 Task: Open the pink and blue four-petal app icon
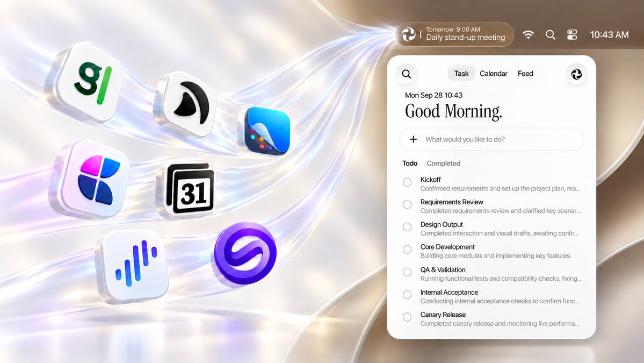(x=92, y=179)
